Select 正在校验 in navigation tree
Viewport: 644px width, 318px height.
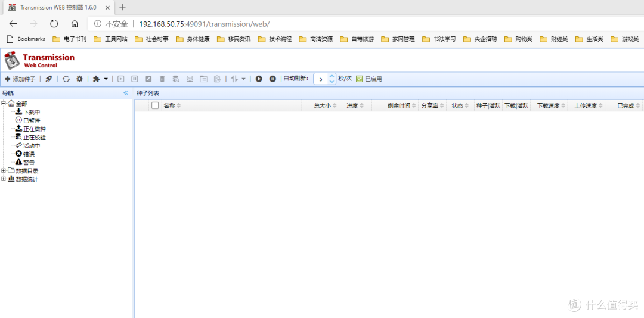click(35, 137)
